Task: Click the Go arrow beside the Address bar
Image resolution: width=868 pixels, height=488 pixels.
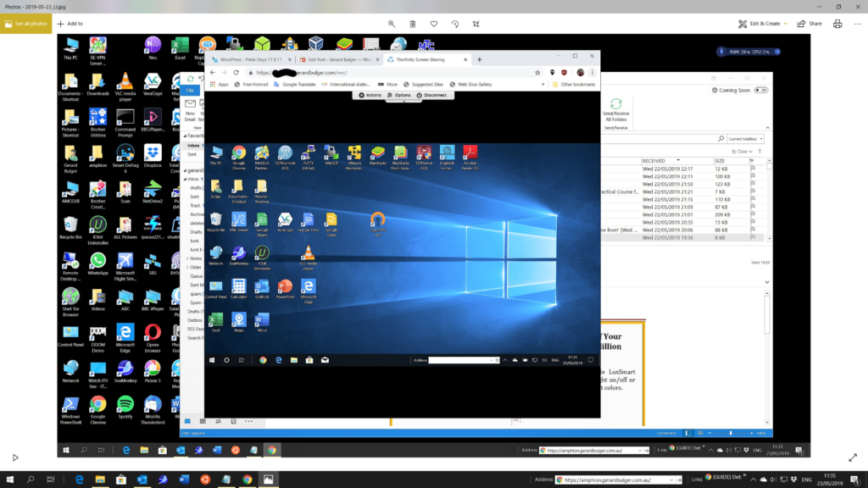Action: (679, 480)
